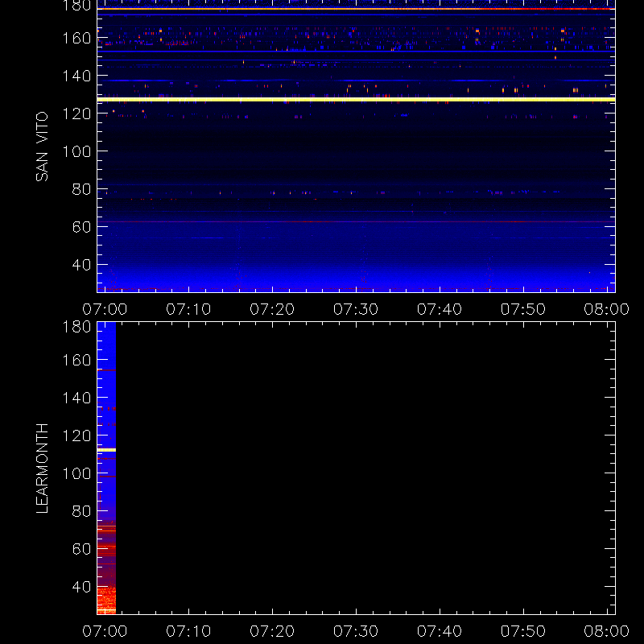Select the 140 tick label on SAN VITO plot
This screenshot has height=644, width=644.
pyautogui.click(x=76, y=76)
